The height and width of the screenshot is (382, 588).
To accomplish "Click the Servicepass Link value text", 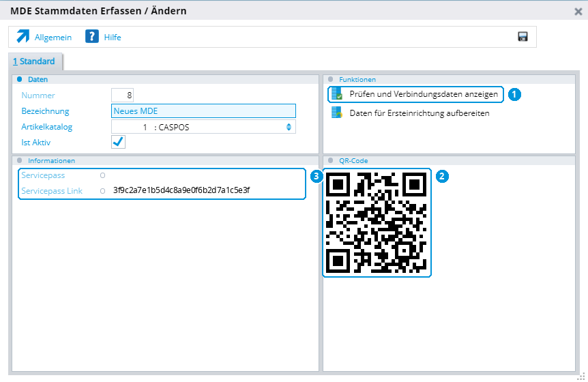I will (181, 190).
